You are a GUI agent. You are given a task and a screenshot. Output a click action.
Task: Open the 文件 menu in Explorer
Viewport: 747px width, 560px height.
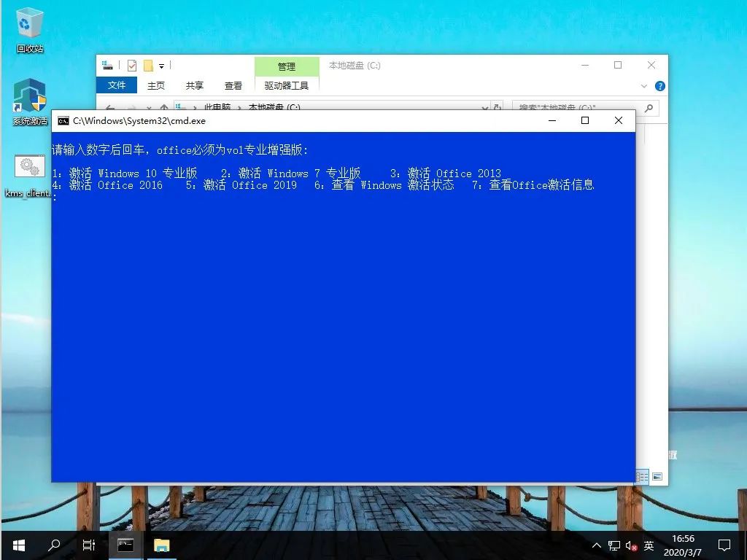pyautogui.click(x=117, y=85)
